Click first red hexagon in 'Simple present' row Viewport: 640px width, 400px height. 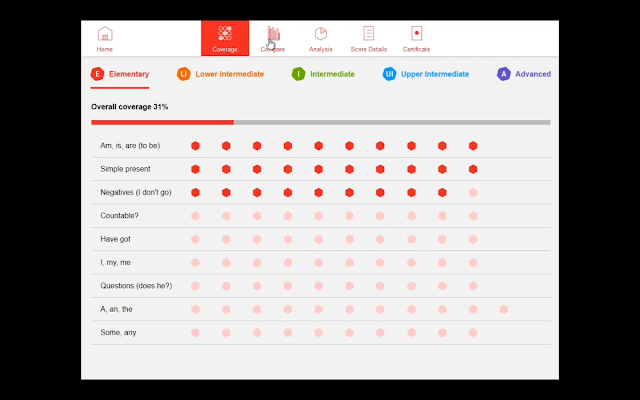click(196, 169)
